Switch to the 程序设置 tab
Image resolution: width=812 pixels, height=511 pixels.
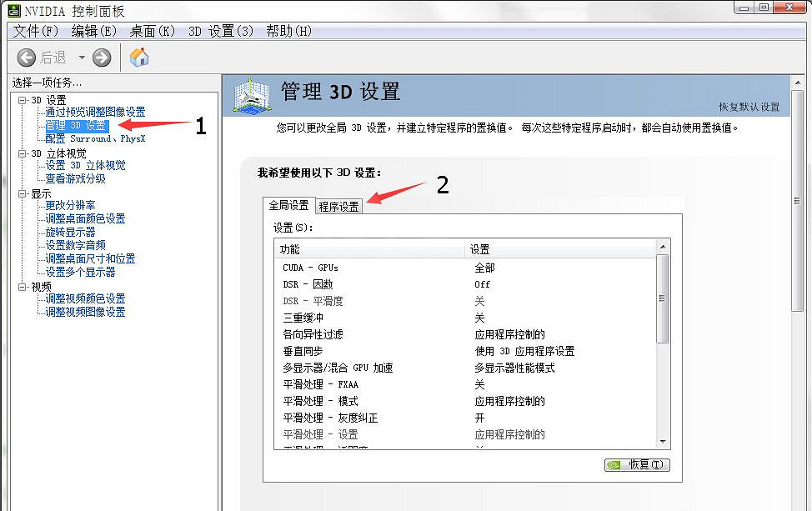(338, 207)
